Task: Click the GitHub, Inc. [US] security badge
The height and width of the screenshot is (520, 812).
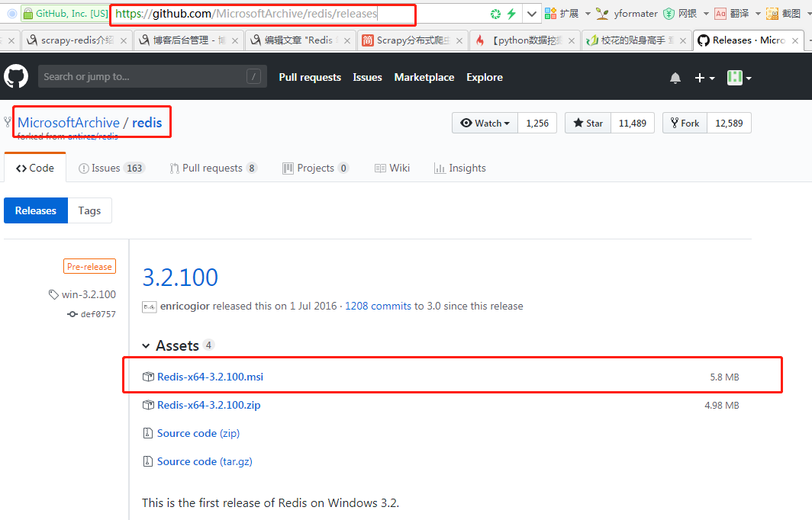Action: (x=66, y=14)
